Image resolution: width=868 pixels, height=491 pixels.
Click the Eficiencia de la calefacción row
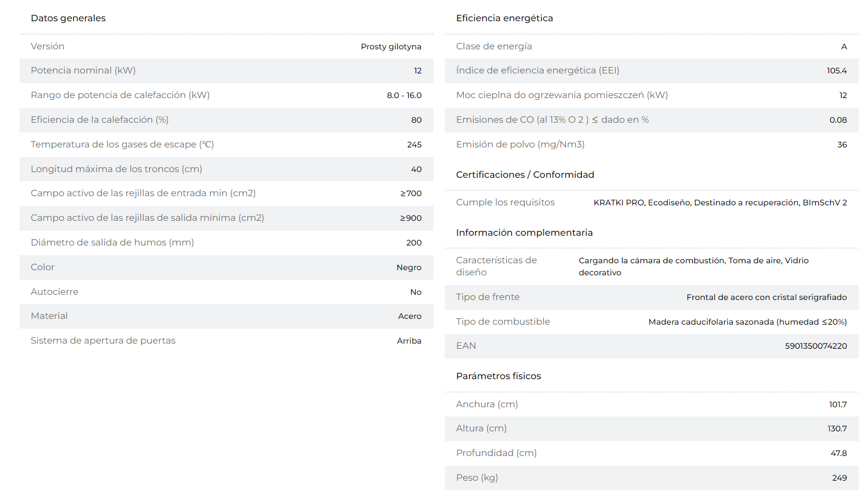[x=226, y=120]
